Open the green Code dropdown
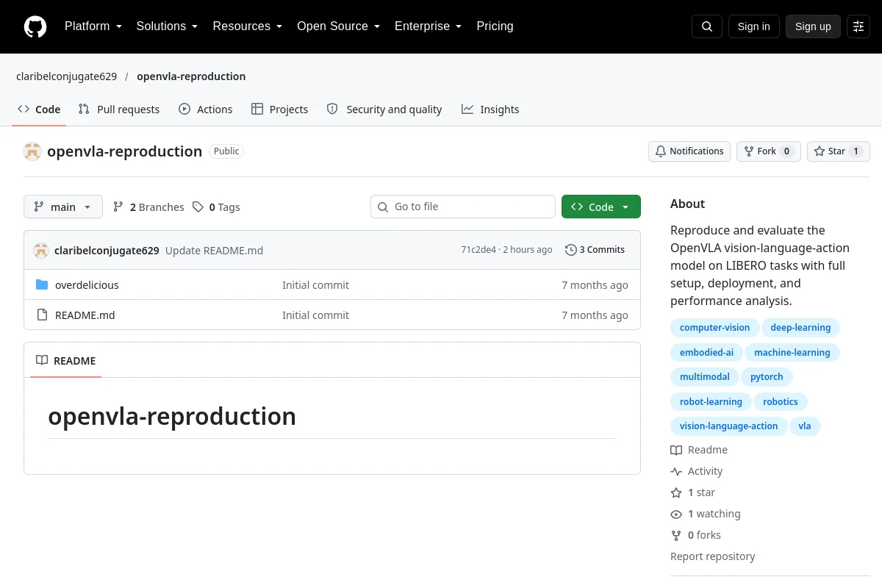The height and width of the screenshot is (588, 882). click(601, 207)
